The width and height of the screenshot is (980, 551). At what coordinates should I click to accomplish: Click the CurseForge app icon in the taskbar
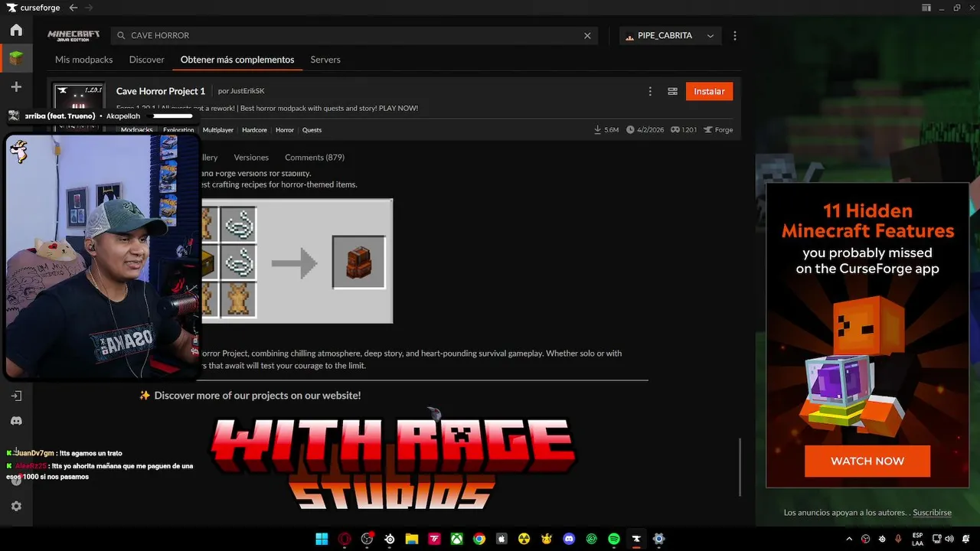[x=636, y=539]
